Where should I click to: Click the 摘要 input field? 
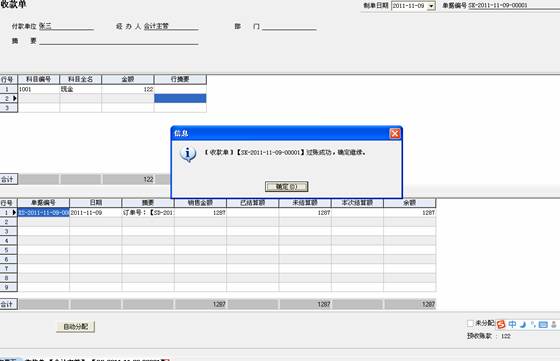(x=119, y=41)
